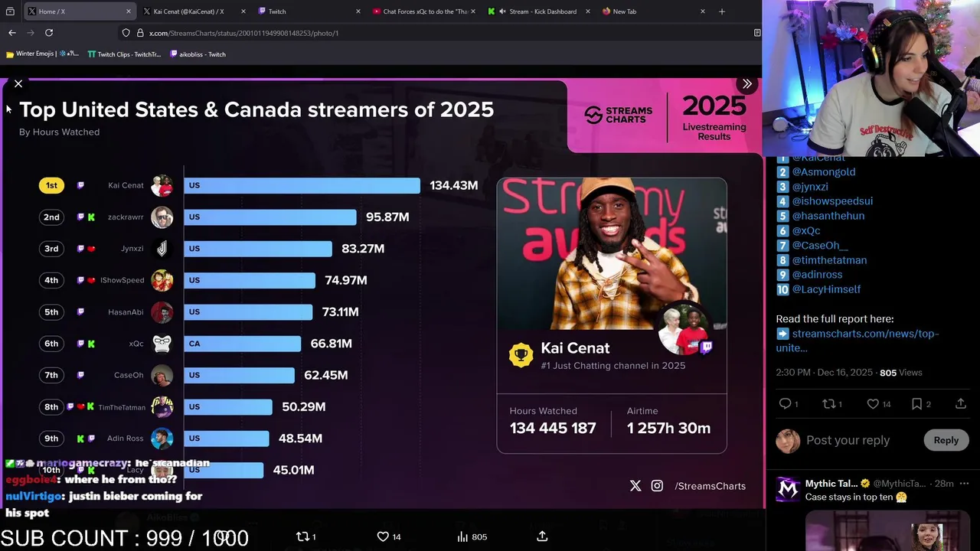Open @xQc mention link
The image size is (980, 551).
click(805, 230)
